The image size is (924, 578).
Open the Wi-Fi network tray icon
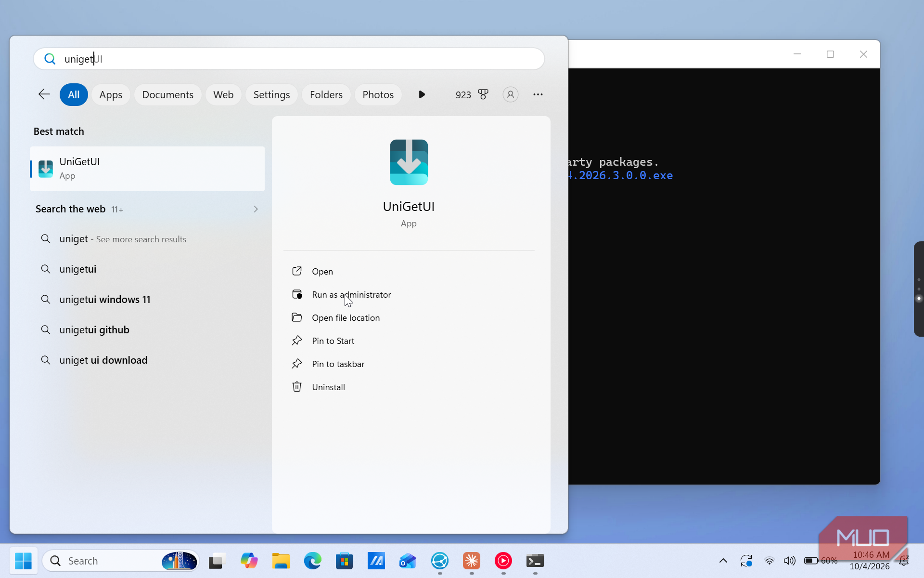point(770,561)
